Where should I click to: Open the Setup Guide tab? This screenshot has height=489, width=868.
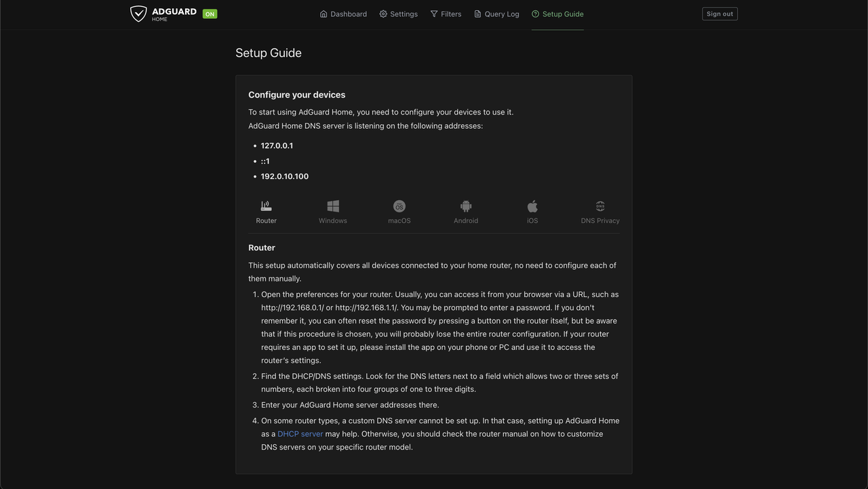(x=562, y=14)
